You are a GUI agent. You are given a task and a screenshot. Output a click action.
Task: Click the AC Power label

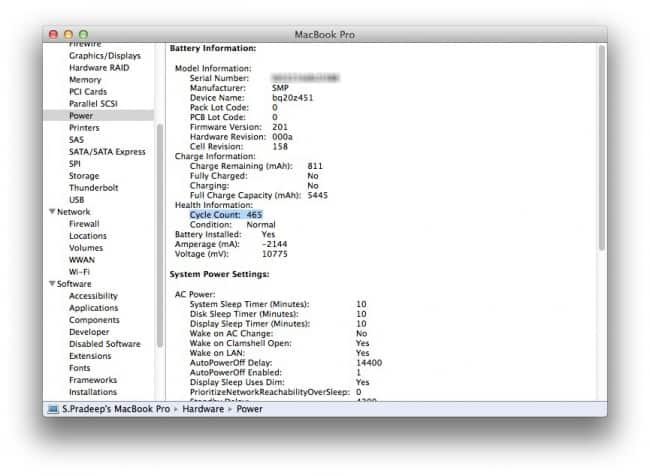click(x=195, y=294)
